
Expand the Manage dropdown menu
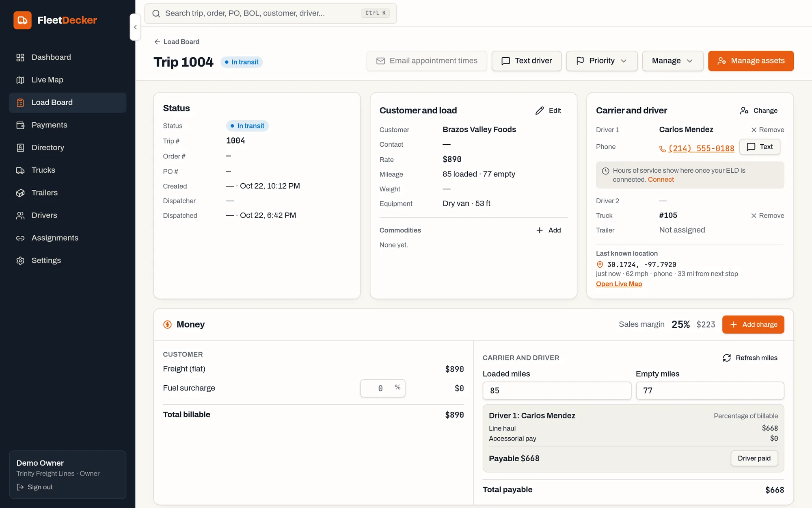click(673, 61)
